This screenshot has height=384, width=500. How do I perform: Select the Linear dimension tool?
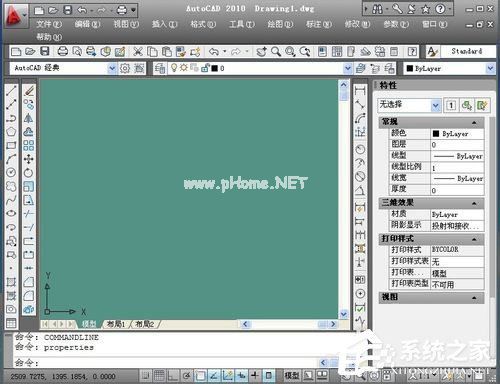tap(360, 91)
